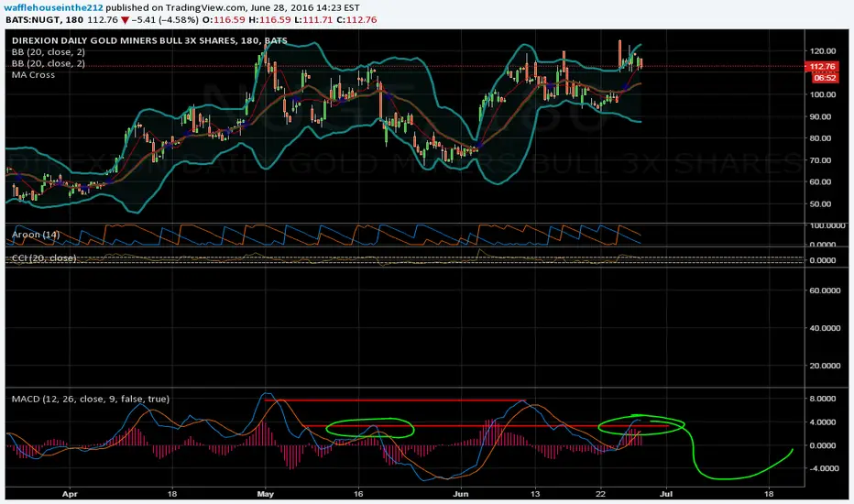
Task: Click the Jul date axis label
Action: click(x=666, y=494)
